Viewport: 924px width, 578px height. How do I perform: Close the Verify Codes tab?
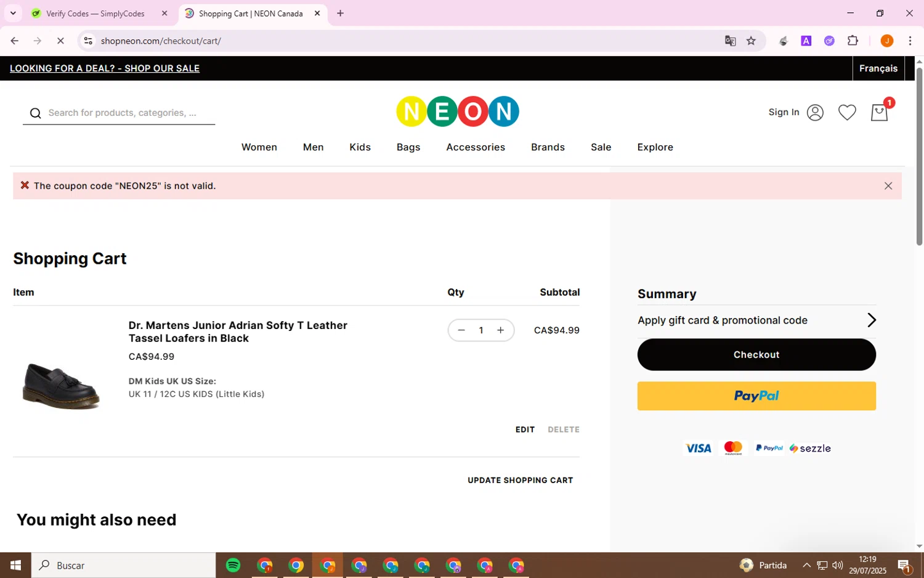[164, 13]
